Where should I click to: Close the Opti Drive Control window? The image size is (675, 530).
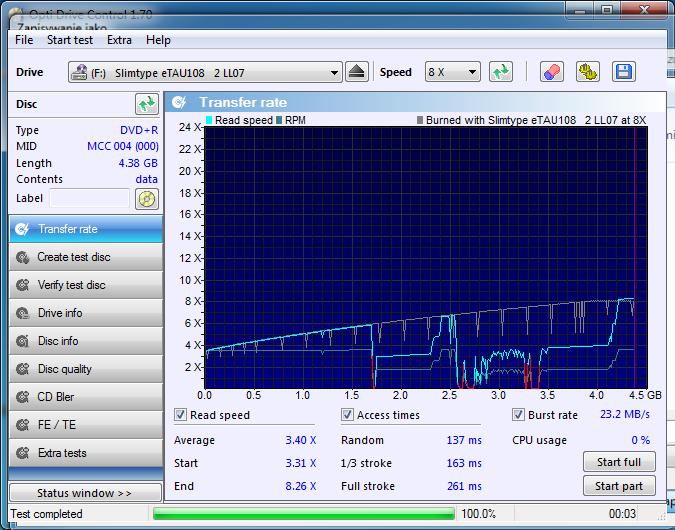(644, 10)
